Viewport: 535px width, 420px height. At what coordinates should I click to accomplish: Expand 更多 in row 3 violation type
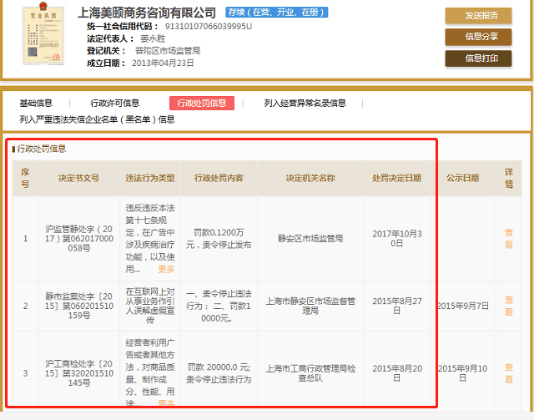166,403
